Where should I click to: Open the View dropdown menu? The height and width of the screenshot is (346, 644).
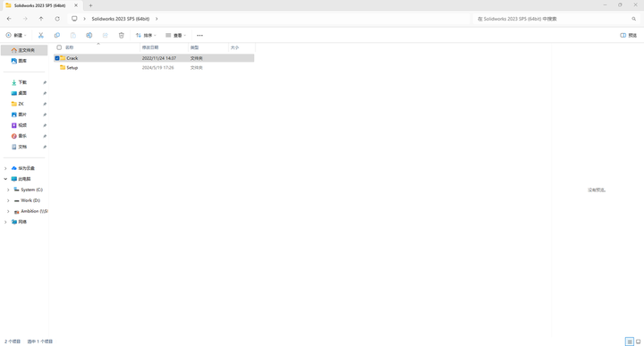(176, 35)
